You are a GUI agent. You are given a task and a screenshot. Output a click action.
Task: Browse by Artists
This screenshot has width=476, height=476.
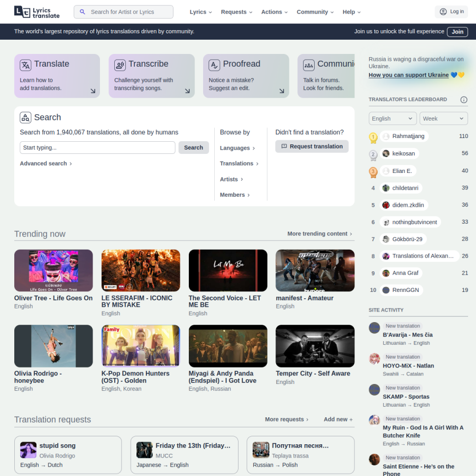click(x=231, y=179)
